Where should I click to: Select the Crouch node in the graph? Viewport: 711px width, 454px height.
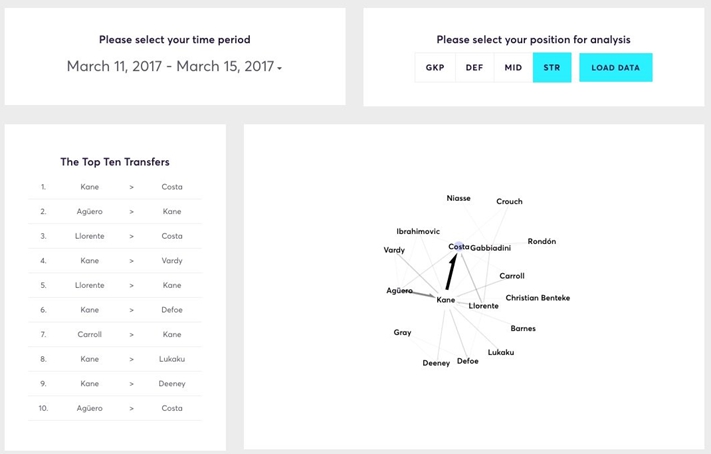point(509,202)
